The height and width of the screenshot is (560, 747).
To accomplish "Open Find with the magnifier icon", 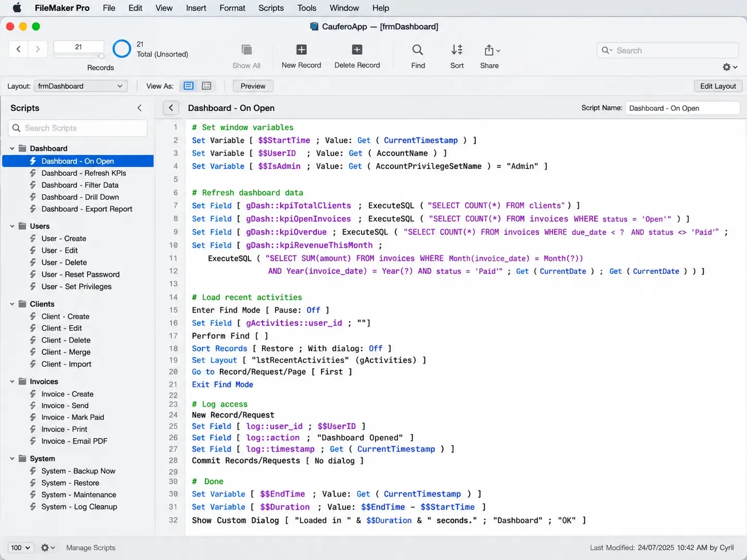I will pos(418,50).
